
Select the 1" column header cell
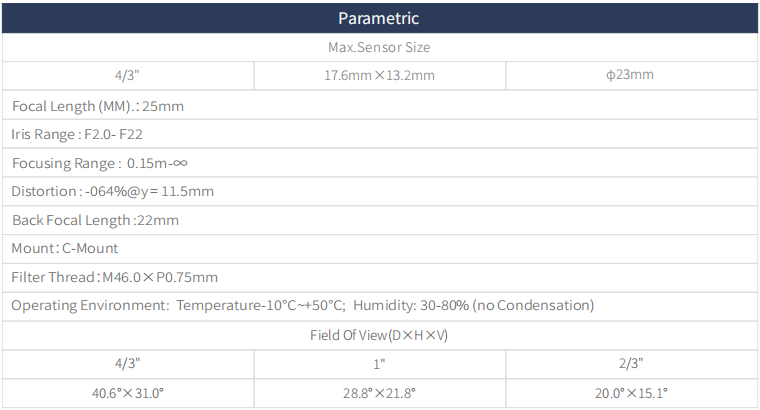point(379,363)
